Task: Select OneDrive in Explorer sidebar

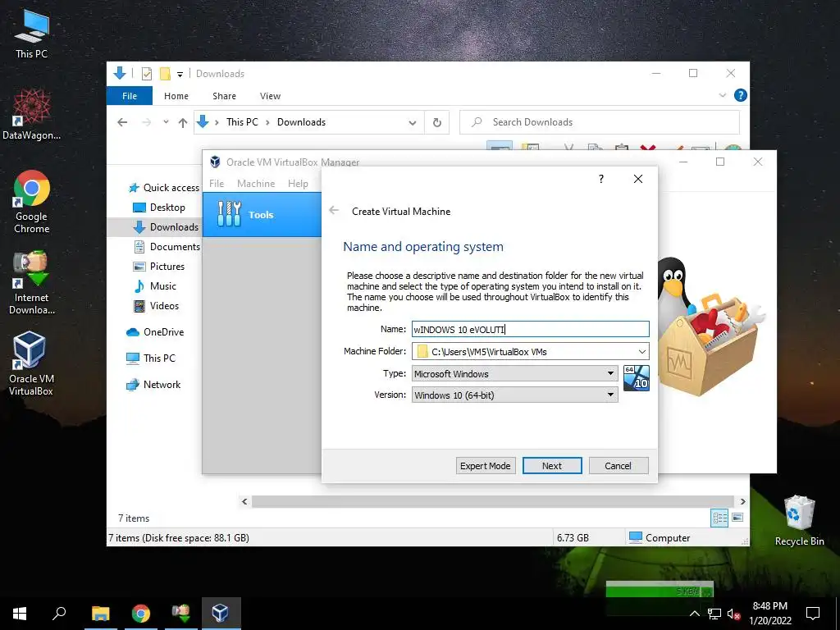Action: pyautogui.click(x=155, y=332)
